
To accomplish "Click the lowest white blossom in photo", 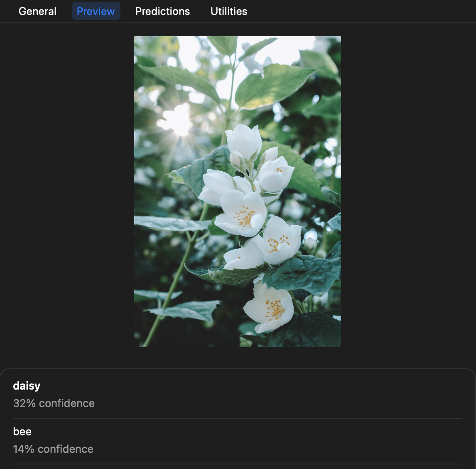I will coord(269,307).
